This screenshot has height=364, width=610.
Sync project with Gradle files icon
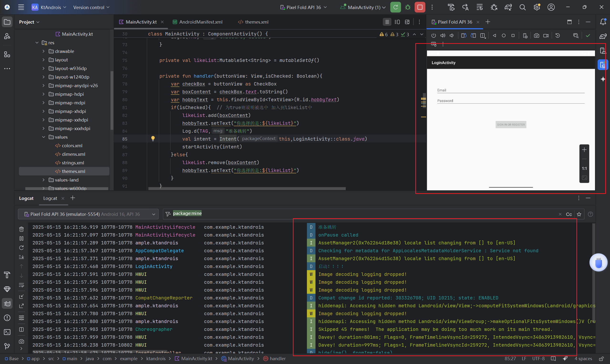(x=508, y=7)
